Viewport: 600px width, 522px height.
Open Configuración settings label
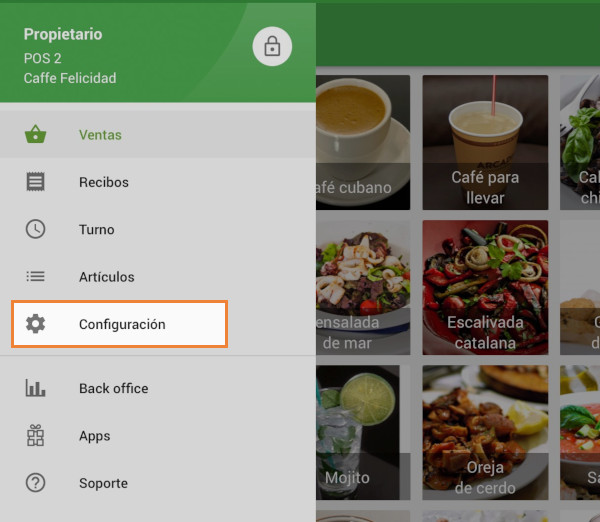click(122, 324)
